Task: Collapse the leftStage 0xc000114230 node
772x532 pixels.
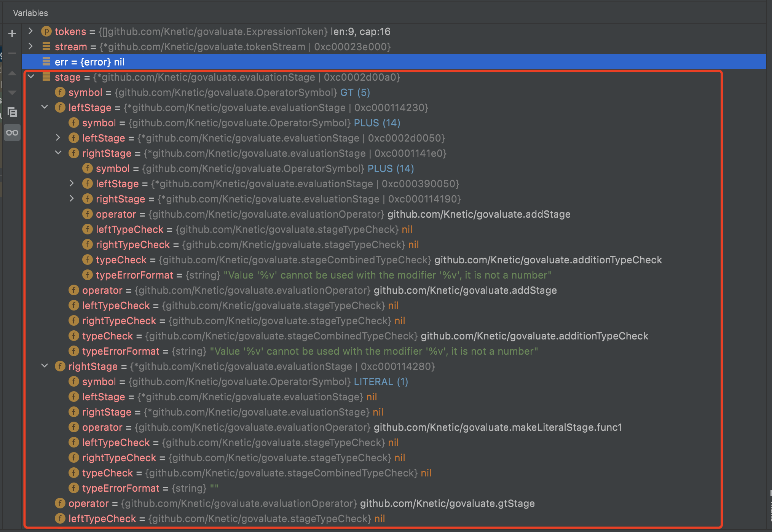Action: coord(45,107)
